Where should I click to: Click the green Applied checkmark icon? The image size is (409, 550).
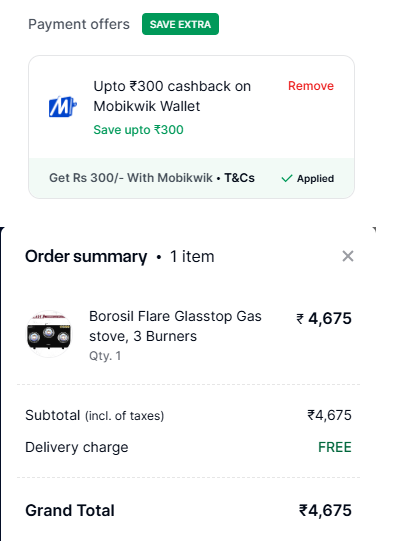point(287,179)
